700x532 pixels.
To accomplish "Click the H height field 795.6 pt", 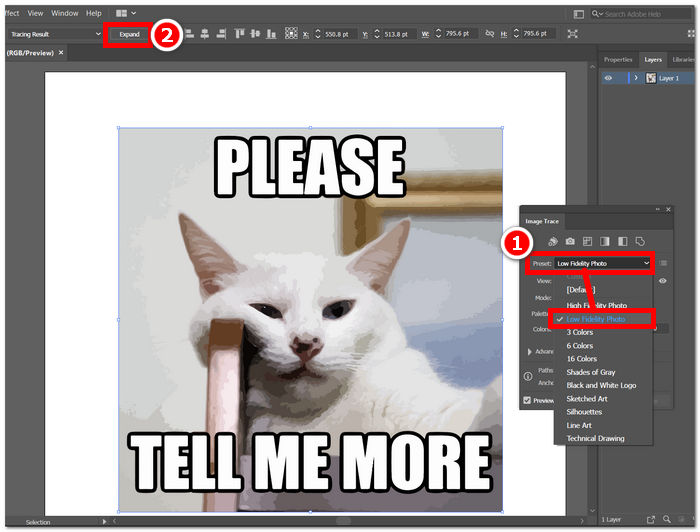I will coord(539,33).
